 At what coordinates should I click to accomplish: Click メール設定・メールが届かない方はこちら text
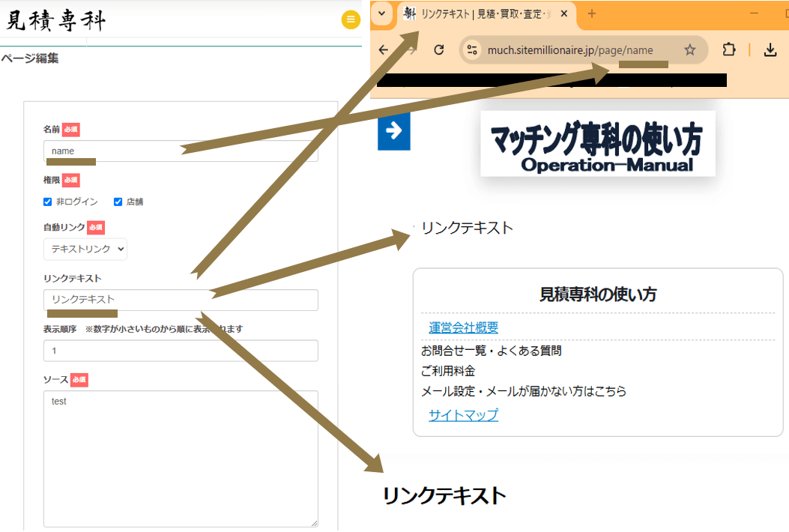tap(523, 391)
